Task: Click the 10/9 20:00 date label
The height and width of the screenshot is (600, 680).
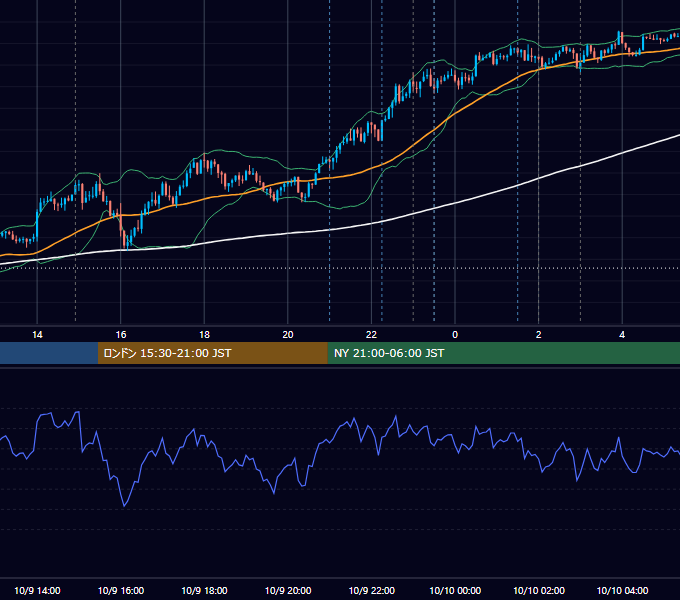Action: click(x=288, y=590)
